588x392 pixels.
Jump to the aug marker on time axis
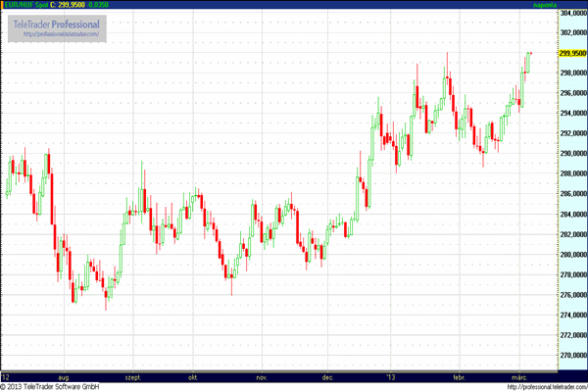(65, 377)
